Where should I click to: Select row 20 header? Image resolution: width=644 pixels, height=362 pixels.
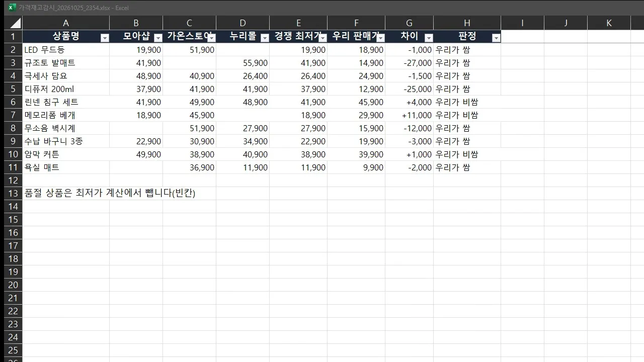click(x=13, y=285)
